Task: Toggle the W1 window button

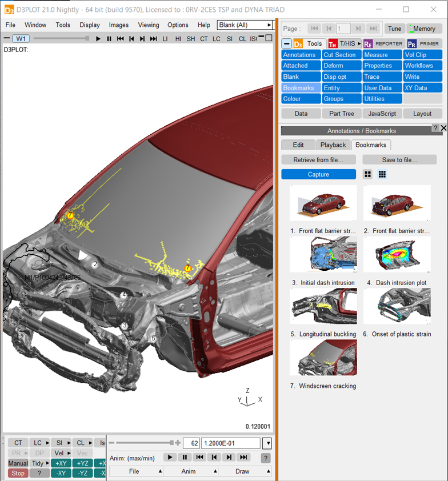Action: pos(21,39)
